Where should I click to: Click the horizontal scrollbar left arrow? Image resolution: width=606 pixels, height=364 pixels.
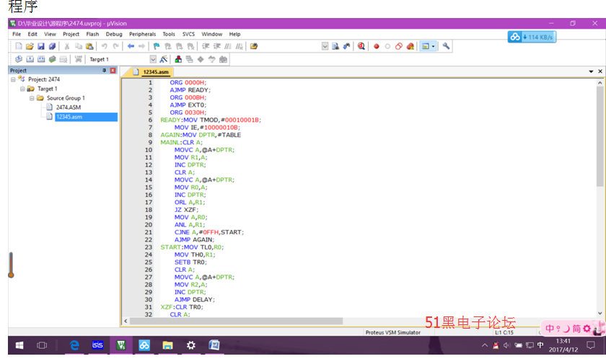click(126, 321)
